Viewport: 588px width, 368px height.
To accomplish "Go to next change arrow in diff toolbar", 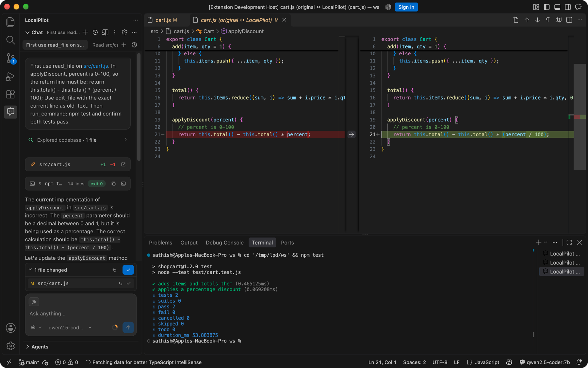I will 537,20.
